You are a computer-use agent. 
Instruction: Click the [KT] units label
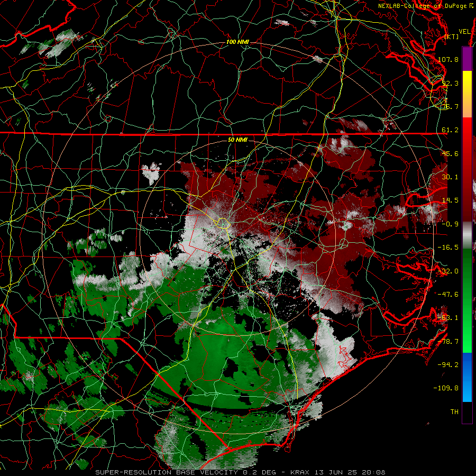452,36
